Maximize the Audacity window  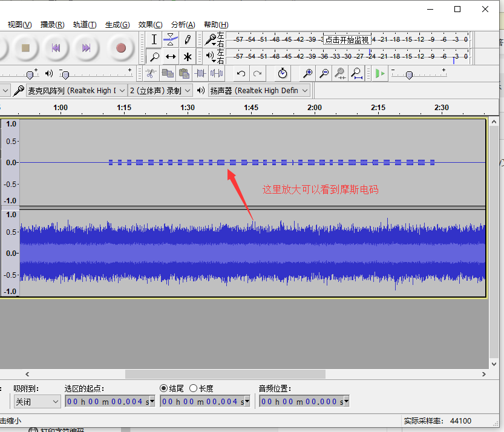[457, 9]
